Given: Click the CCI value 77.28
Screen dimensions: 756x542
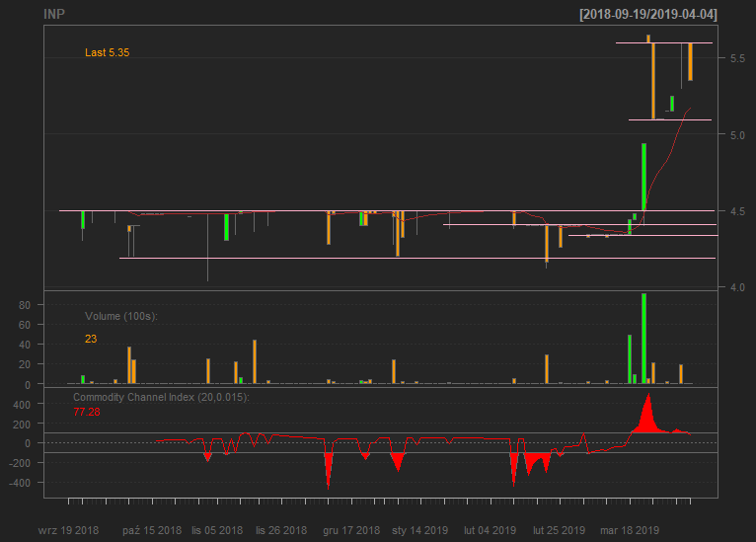Looking at the screenshot, I should (x=87, y=412).
